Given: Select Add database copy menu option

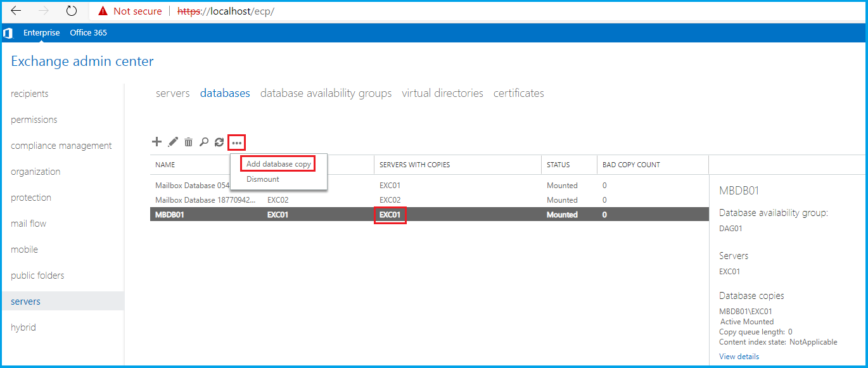Looking at the screenshot, I should (x=278, y=164).
